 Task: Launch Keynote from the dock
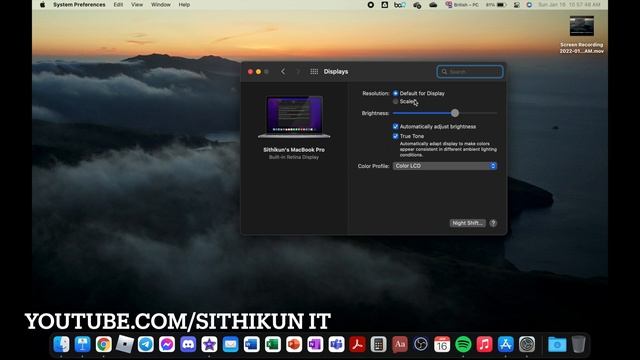82,344
